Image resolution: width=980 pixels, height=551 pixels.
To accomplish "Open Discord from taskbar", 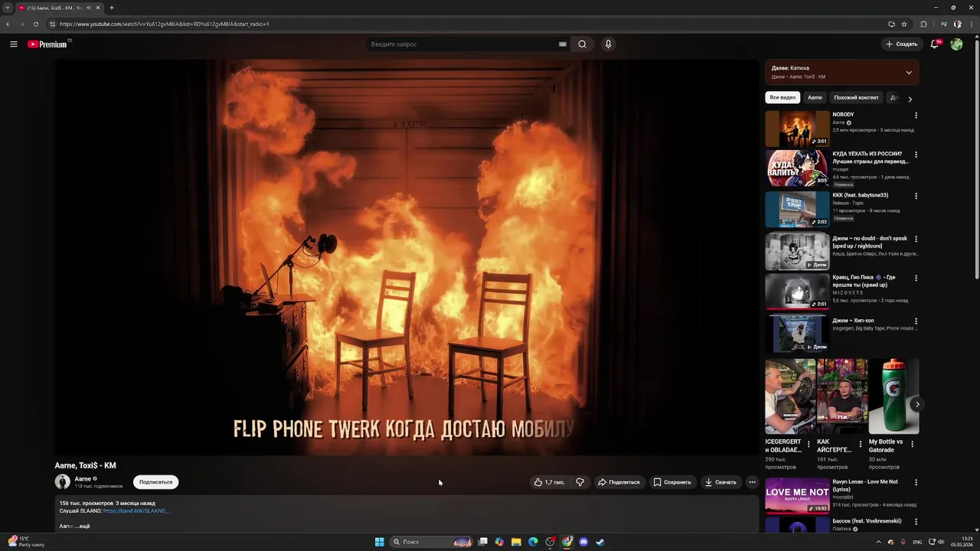I will pyautogui.click(x=583, y=542).
